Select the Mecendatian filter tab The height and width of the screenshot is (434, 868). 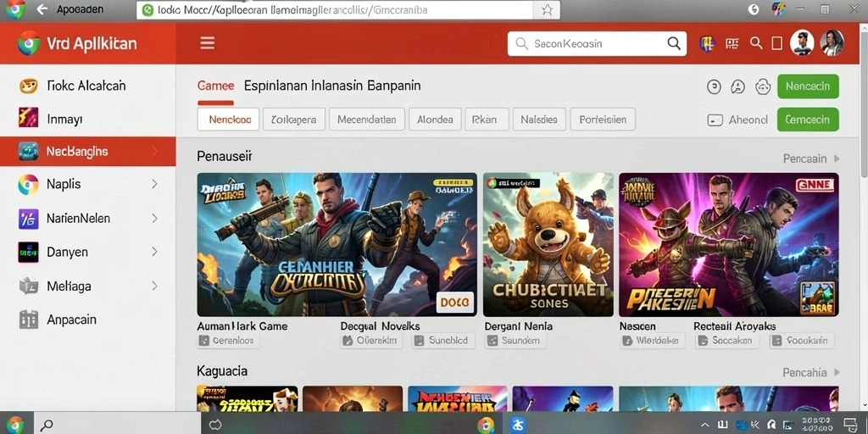pyautogui.click(x=366, y=119)
